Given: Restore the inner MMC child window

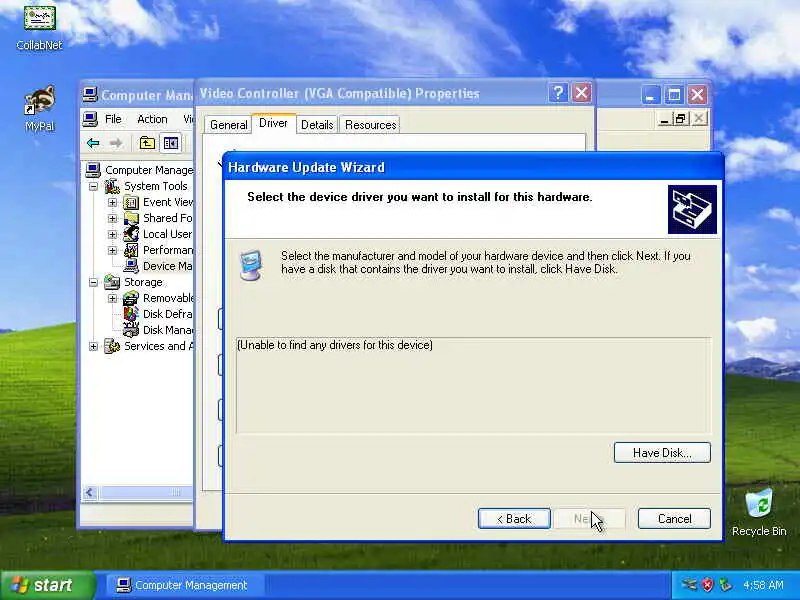Looking at the screenshot, I should [x=681, y=119].
